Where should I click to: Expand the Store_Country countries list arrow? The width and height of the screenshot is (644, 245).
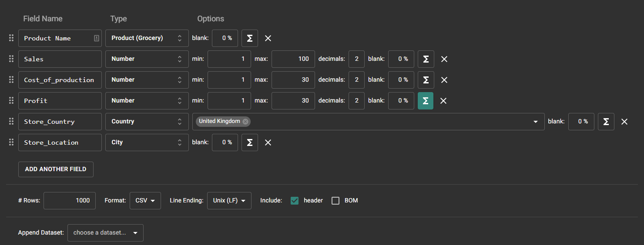(536, 122)
